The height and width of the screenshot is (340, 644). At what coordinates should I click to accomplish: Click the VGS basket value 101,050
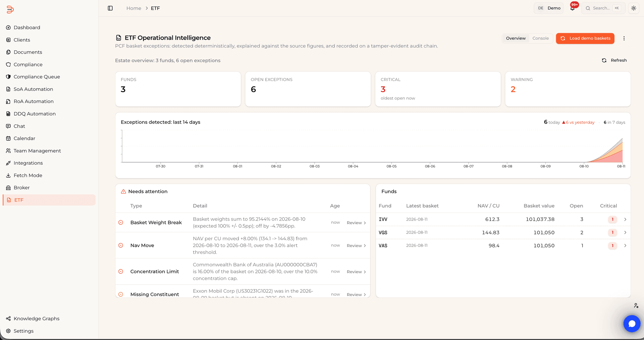point(544,232)
